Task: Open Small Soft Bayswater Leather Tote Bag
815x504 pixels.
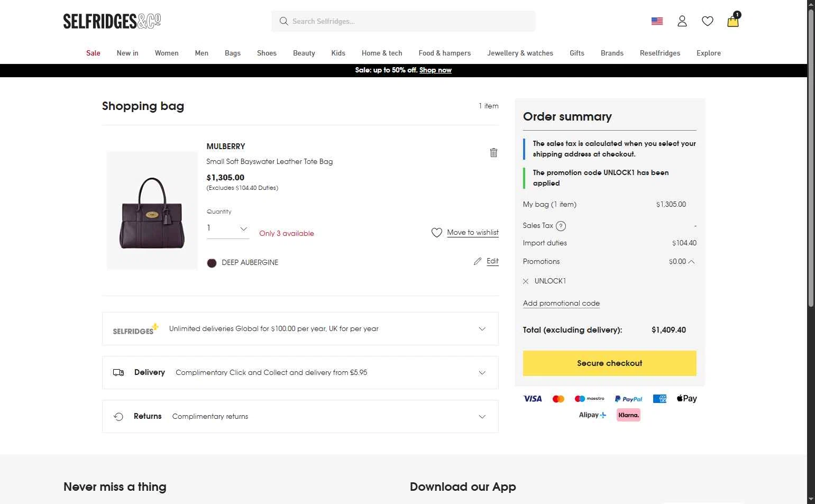Action: pos(270,162)
